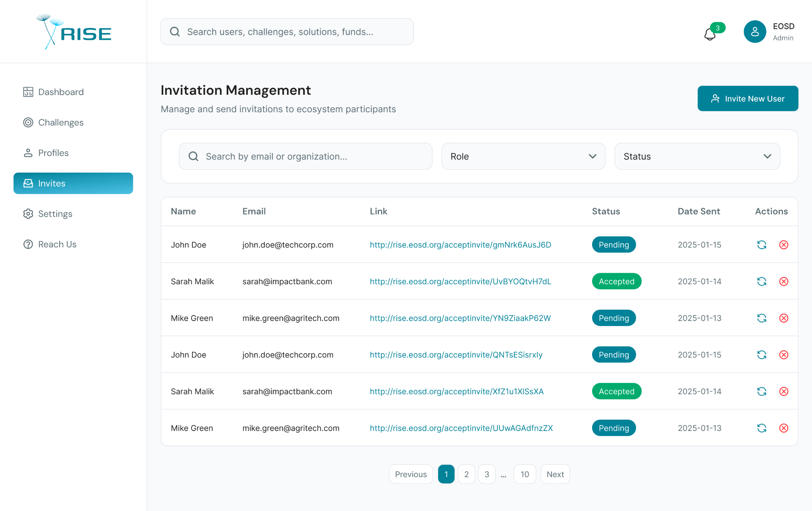The width and height of the screenshot is (812, 511).
Task: Click the Previous pagination button
Action: [x=411, y=474]
